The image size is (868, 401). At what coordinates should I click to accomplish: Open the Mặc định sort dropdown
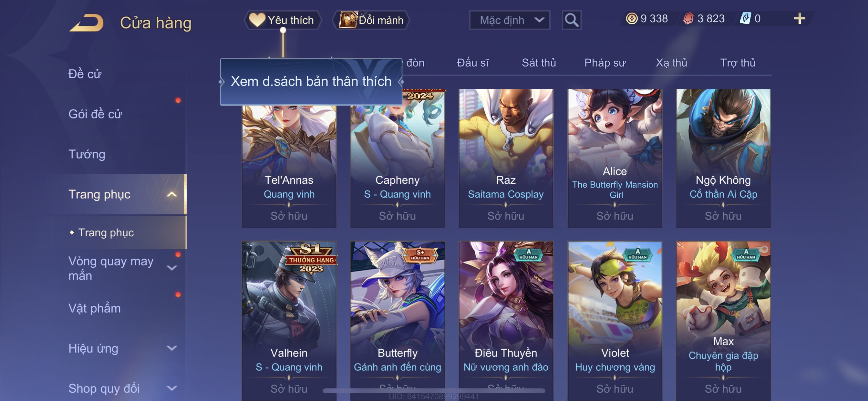click(510, 20)
